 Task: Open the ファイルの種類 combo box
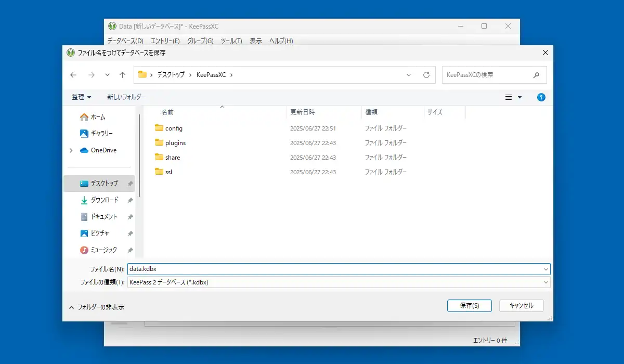click(339, 282)
